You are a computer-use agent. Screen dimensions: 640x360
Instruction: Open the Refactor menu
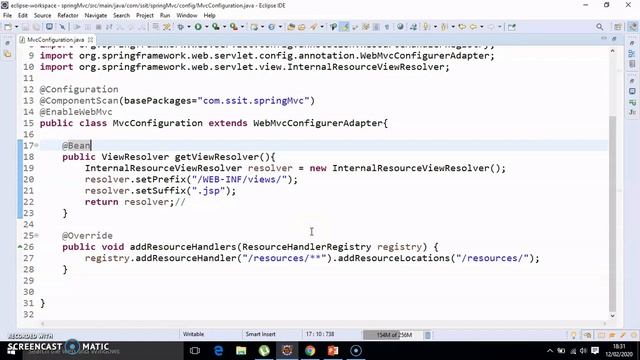point(68,16)
